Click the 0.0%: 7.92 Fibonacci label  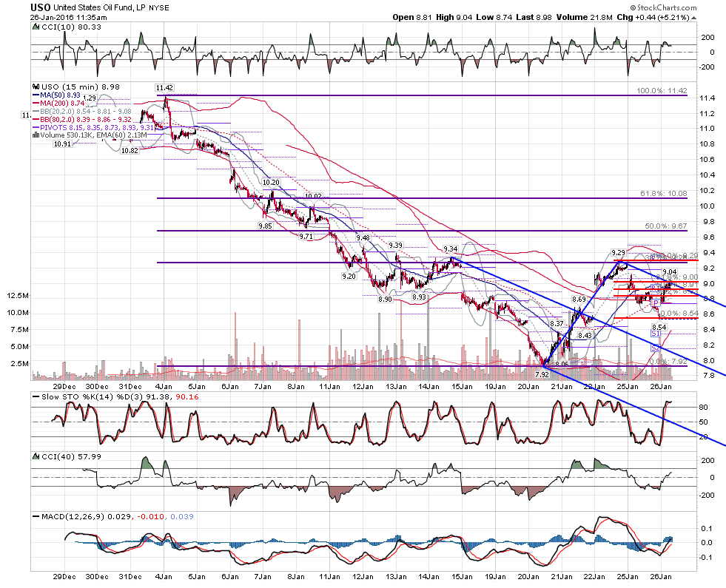coord(668,362)
